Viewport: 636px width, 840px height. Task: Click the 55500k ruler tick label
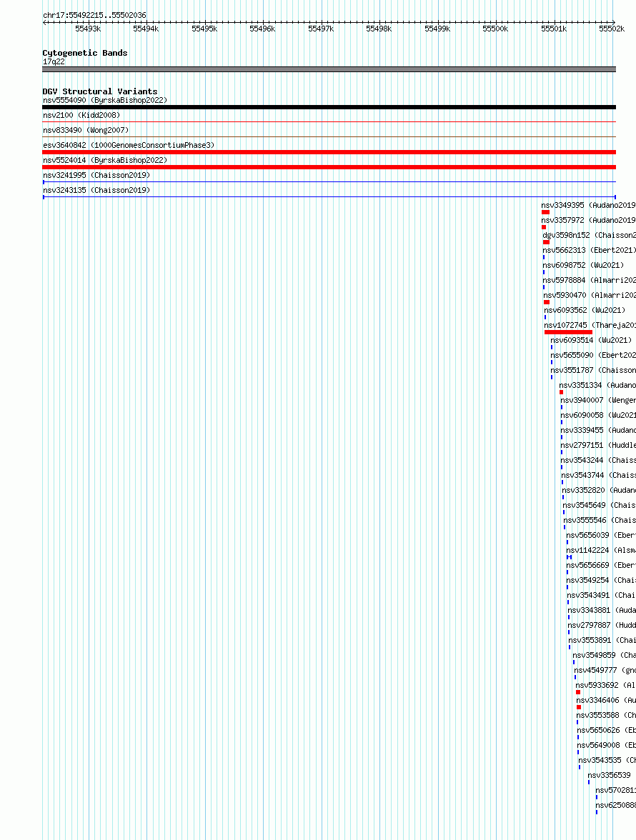pyautogui.click(x=496, y=29)
